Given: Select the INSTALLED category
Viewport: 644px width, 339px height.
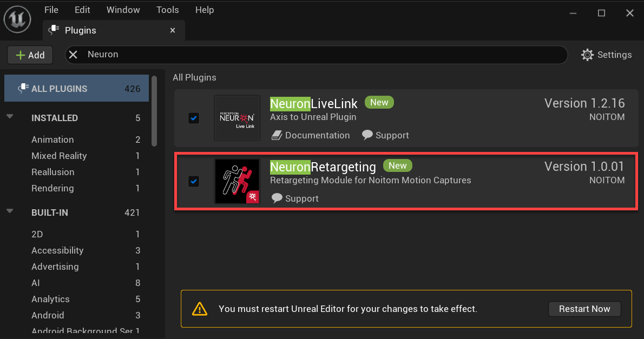Looking at the screenshot, I should pos(55,118).
